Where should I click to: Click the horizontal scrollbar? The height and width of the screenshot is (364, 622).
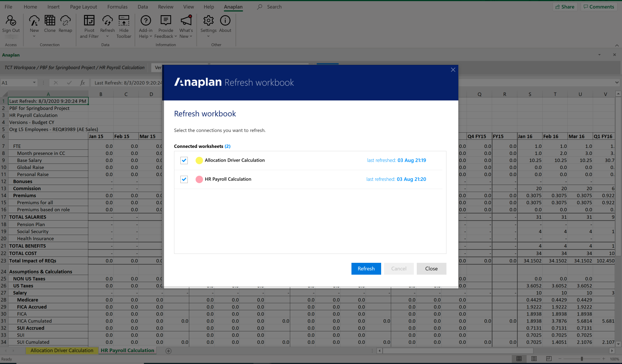pos(458,351)
